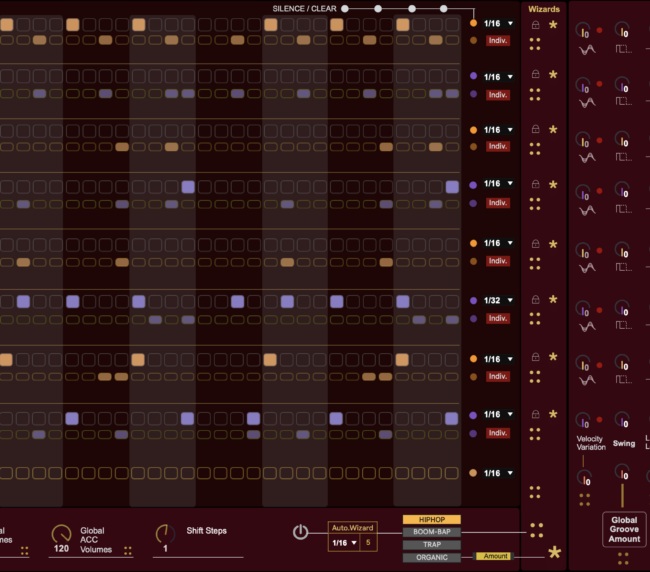Image resolution: width=650 pixels, height=572 pixels.
Task: Click the large star beside Amount
Action: click(554, 553)
